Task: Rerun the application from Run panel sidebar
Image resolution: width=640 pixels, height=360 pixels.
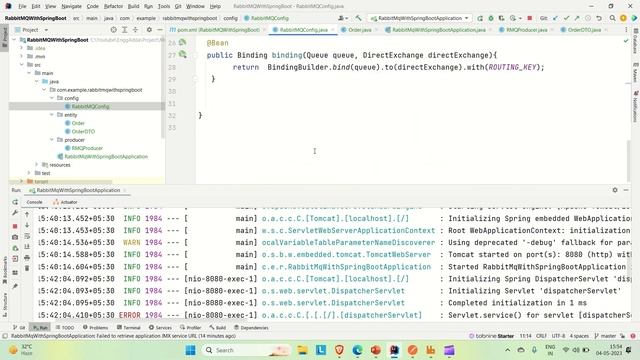Action: coord(15,202)
